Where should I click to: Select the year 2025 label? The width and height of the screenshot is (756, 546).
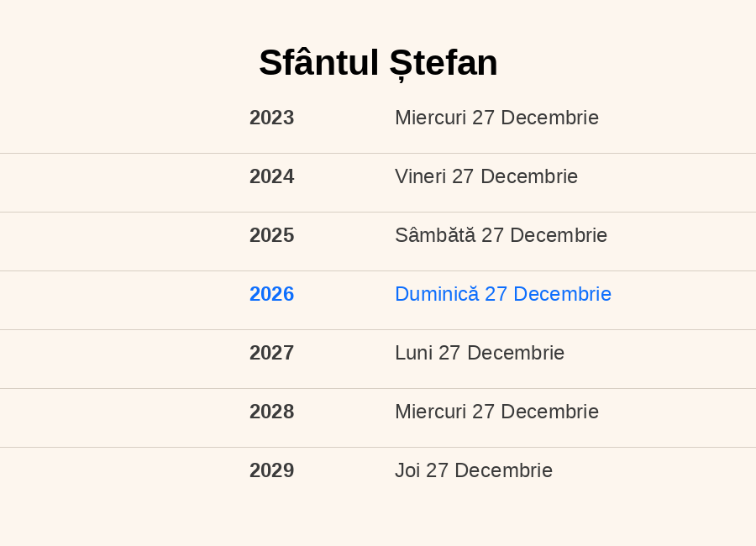click(271, 235)
